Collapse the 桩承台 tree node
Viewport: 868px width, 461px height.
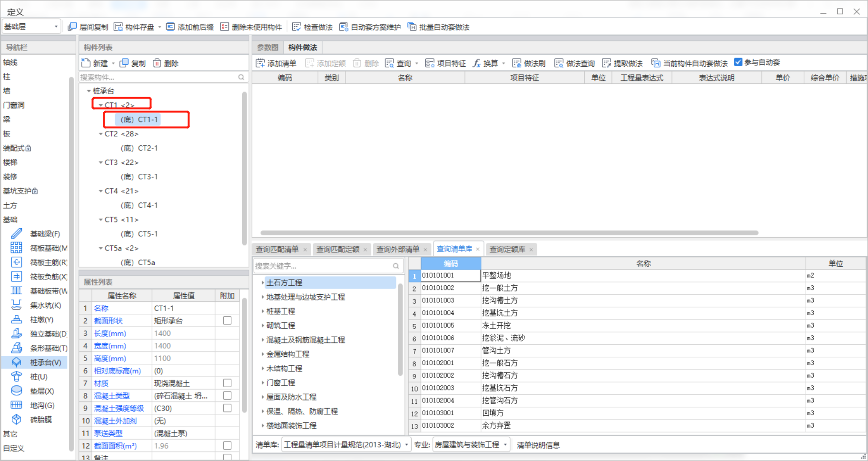(x=89, y=90)
